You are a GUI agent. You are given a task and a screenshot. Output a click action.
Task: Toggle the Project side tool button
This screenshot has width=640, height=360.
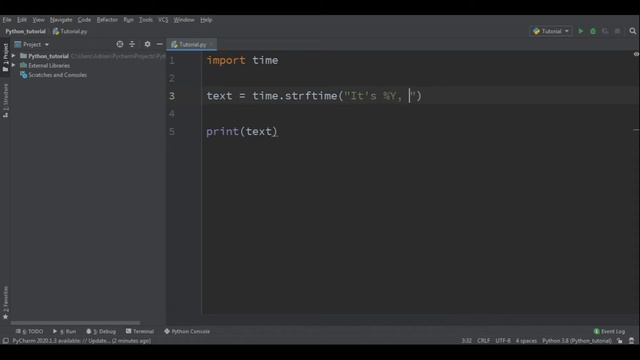pyautogui.click(x=5, y=58)
